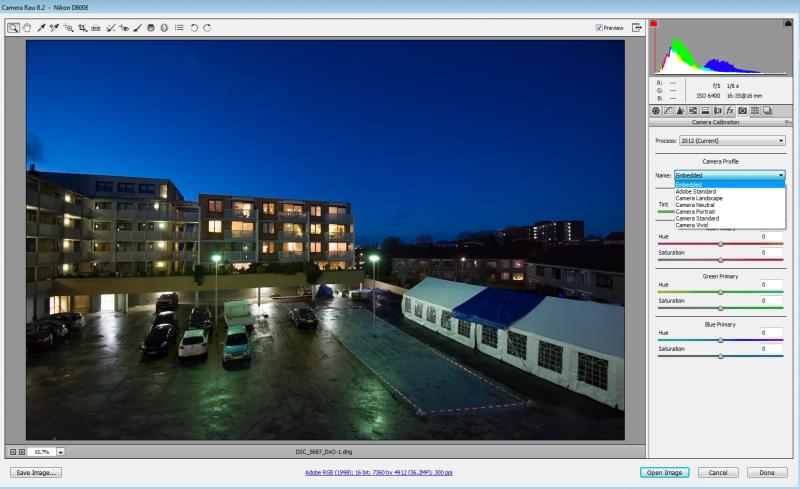
Task: Open the Camera Calibration panel tab
Action: coord(743,111)
